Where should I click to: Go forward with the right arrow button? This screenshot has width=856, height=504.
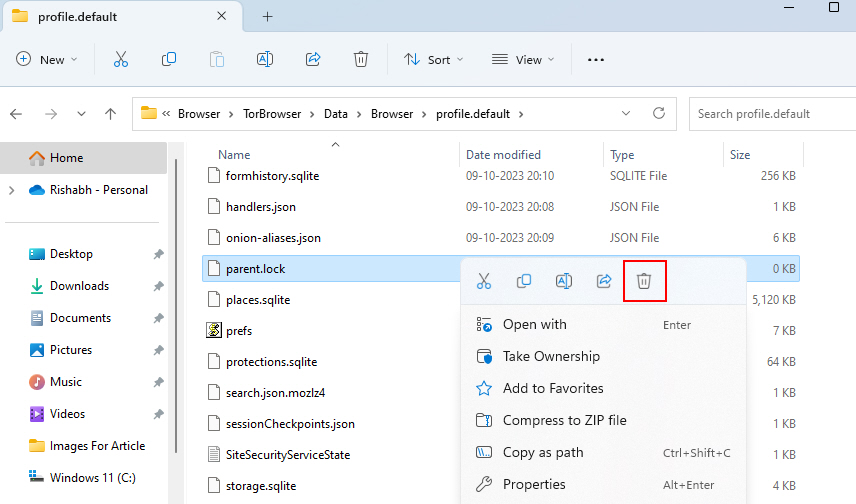(x=51, y=114)
